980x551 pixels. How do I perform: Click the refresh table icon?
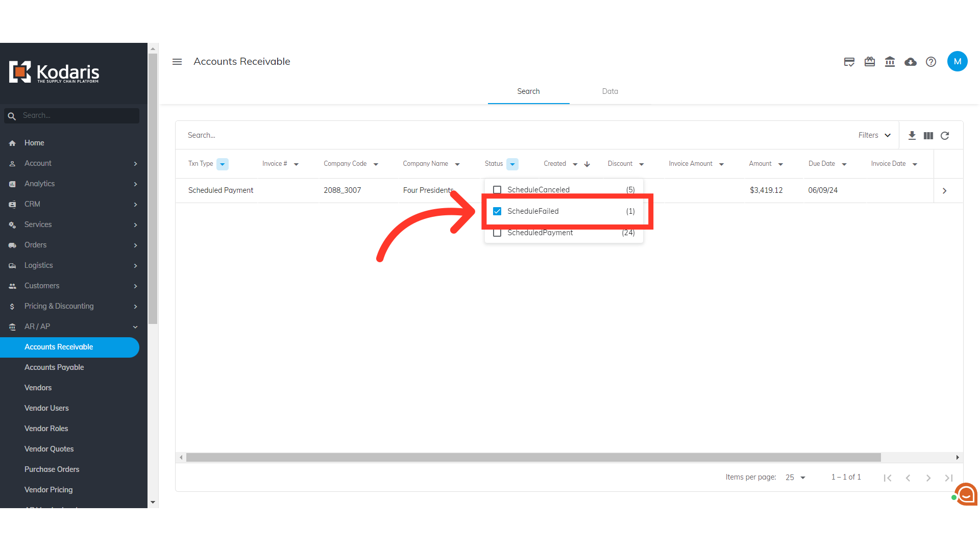(945, 135)
